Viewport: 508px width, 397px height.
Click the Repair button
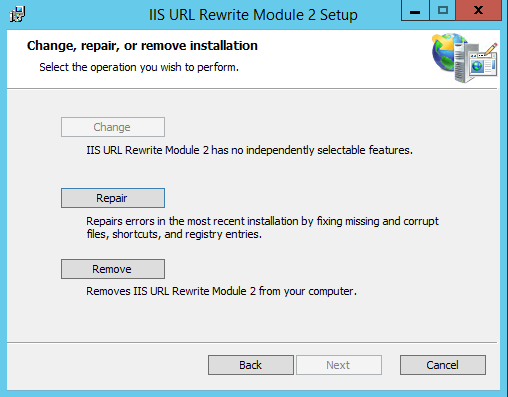click(x=113, y=198)
